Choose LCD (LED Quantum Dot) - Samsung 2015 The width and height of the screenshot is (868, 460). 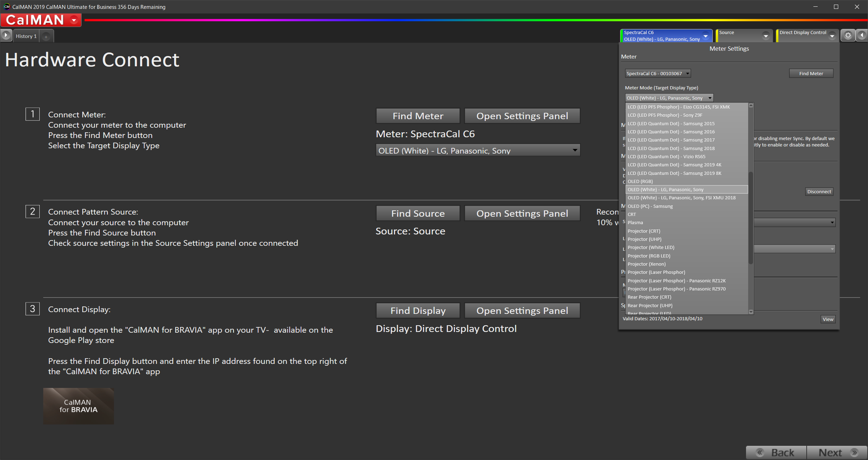(687, 123)
